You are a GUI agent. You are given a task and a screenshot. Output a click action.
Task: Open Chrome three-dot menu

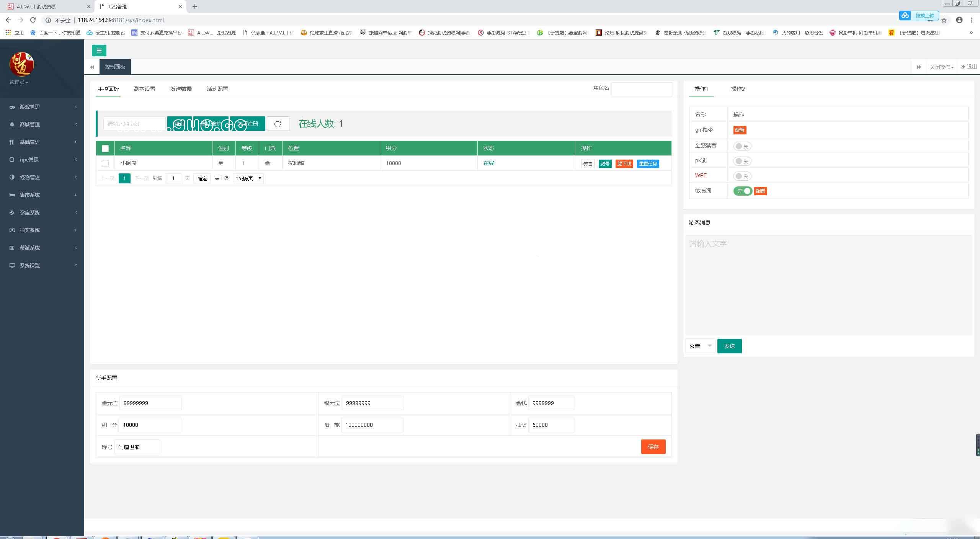click(972, 20)
